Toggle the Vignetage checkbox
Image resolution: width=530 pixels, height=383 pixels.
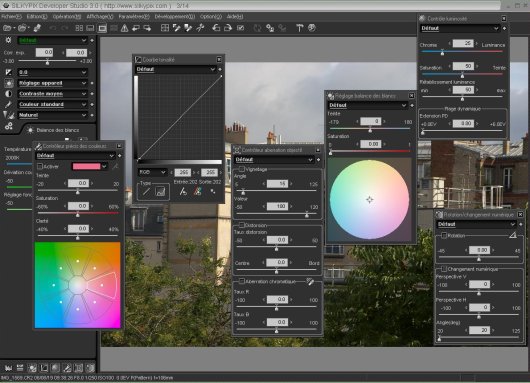click(x=242, y=169)
